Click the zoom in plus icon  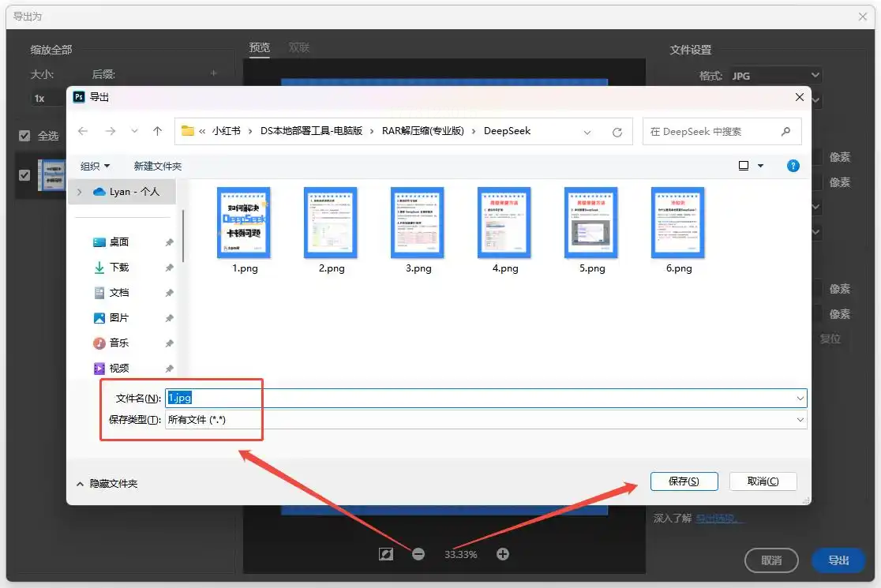(x=503, y=554)
